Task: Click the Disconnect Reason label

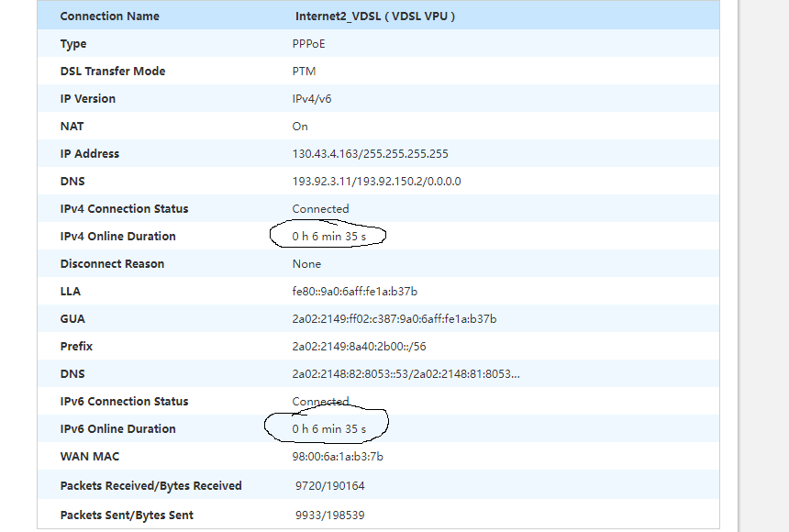Action: [x=112, y=264]
